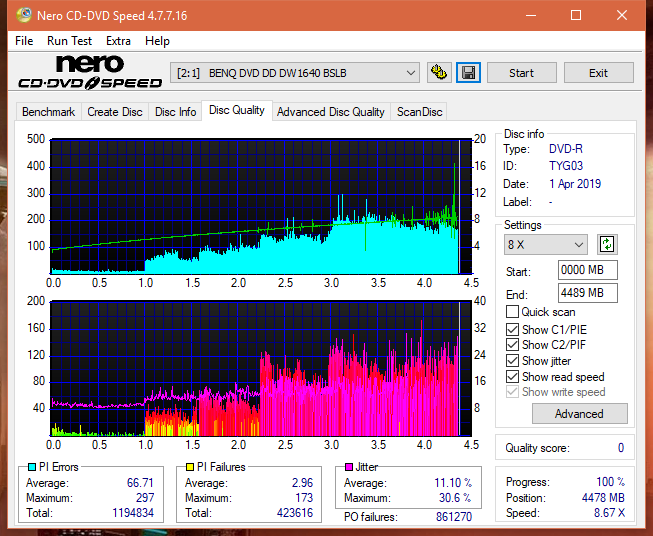Maximize the Nero CD-DVD Speed window
This screenshot has height=536, width=653.
coord(576,15)
